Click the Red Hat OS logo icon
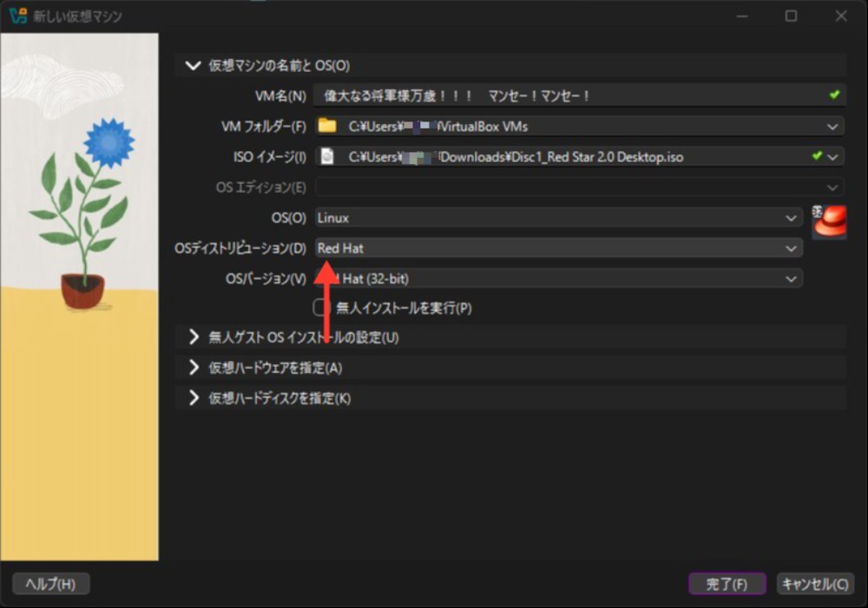The height and width of the screenshot is (608, 868). pyautogui.click(x=829, y=221)
